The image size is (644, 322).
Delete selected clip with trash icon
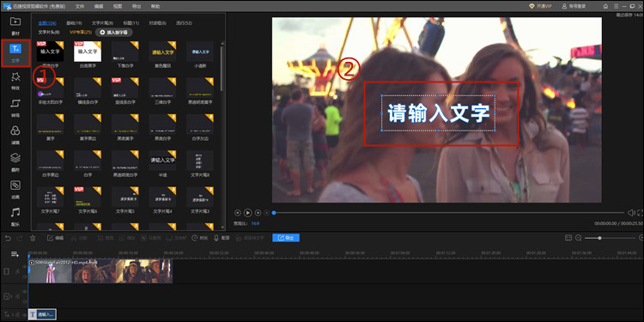click(33, 238)
